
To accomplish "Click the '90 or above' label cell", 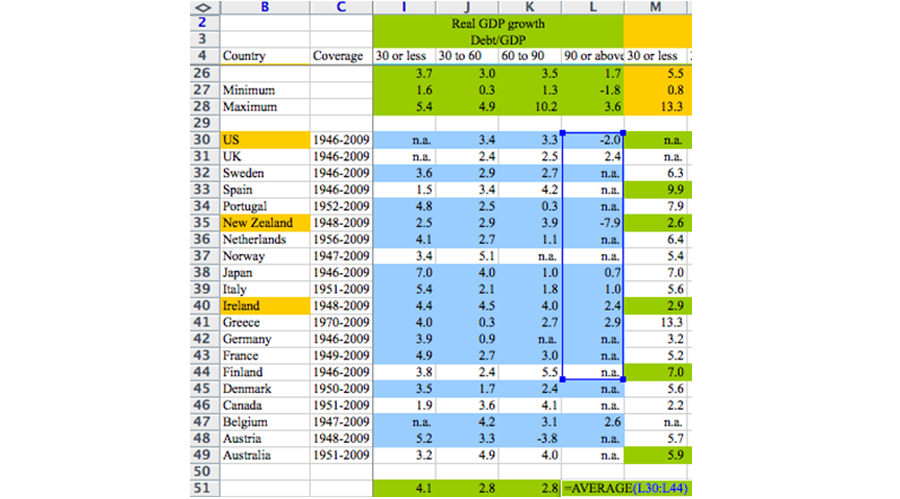I will click(593, 56).
